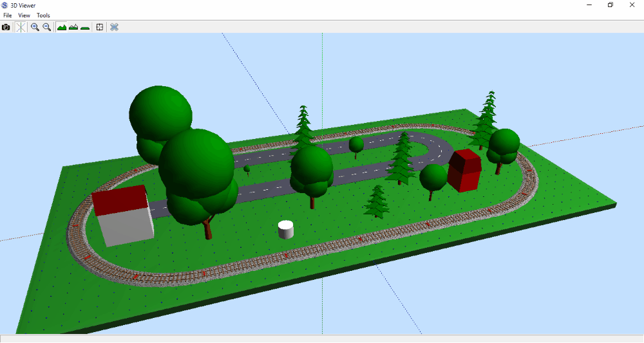Zoom in with the plus magnifier
The width and height of the screenshot is (644, 343).
35,27
